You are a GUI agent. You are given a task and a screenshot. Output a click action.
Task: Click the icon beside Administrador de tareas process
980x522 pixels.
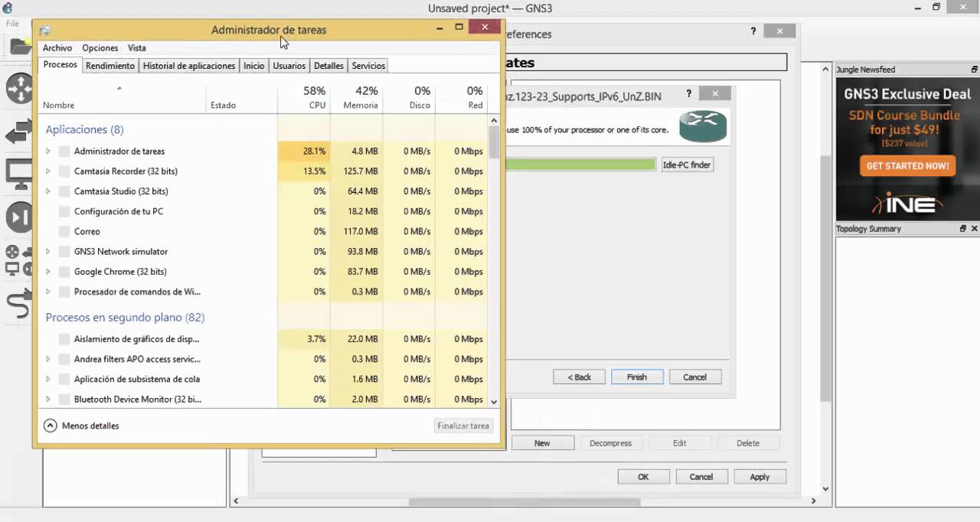[x=64, y=152]
